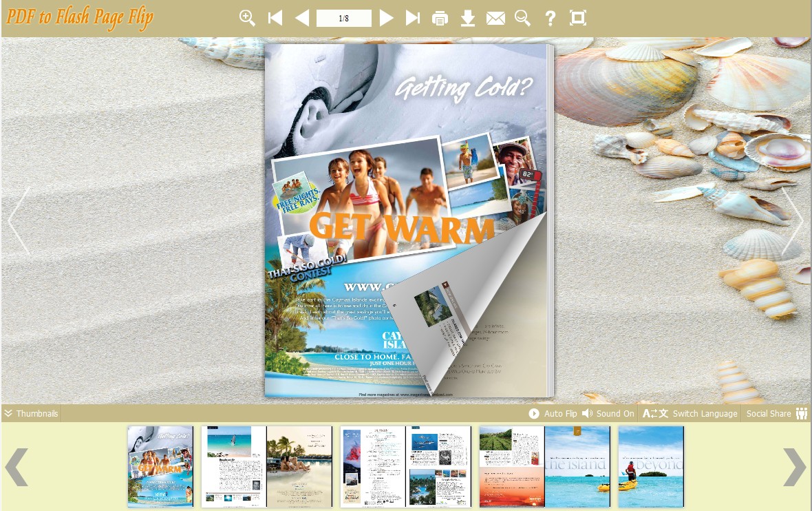Jump to the first page

275,18
